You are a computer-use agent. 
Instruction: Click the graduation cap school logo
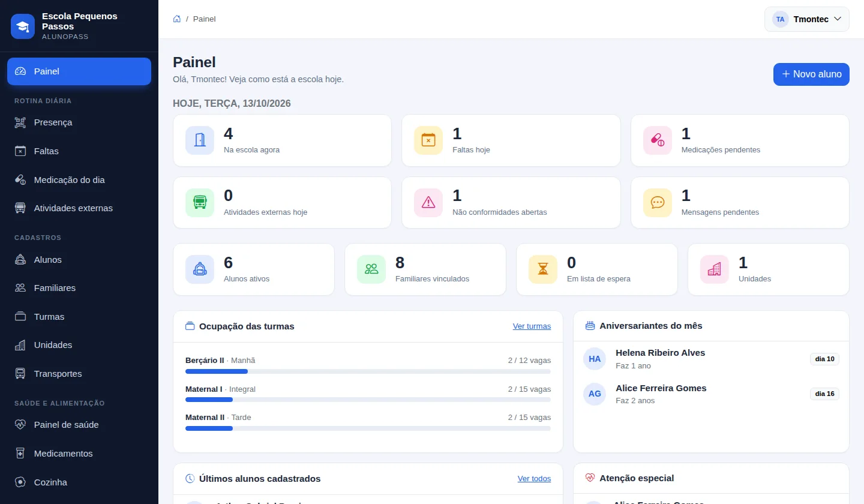23,26
